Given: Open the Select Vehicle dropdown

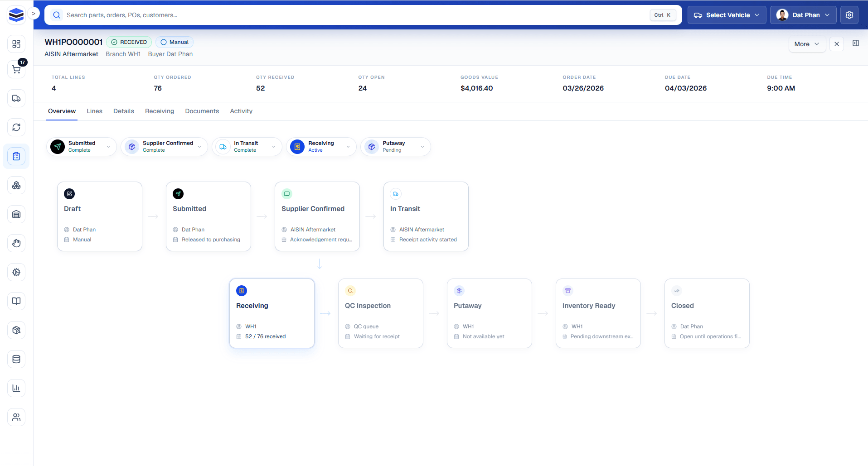Looking at the screenshot, I should coord(726,15).
